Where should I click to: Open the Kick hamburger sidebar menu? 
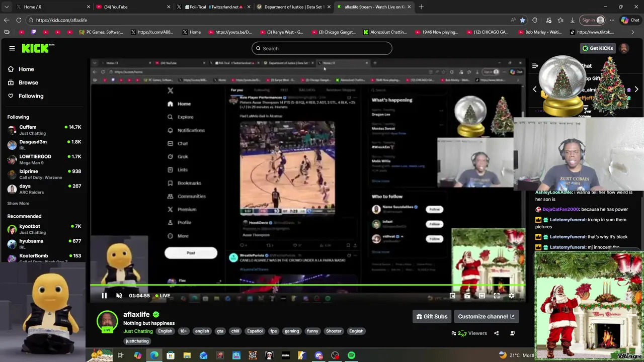pyautogui.click(x=12, y=48)
